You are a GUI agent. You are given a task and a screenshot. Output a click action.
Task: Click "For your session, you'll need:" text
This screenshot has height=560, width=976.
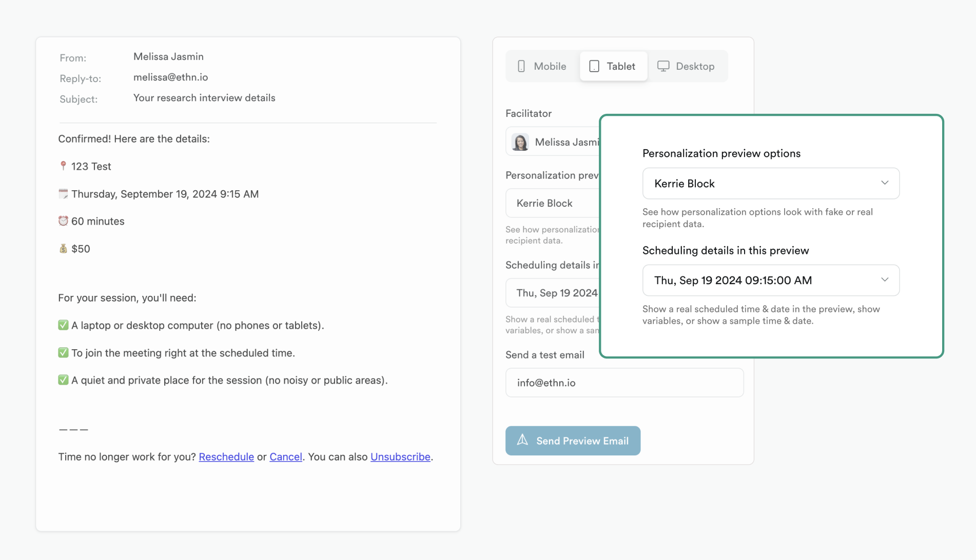point(127,298)
